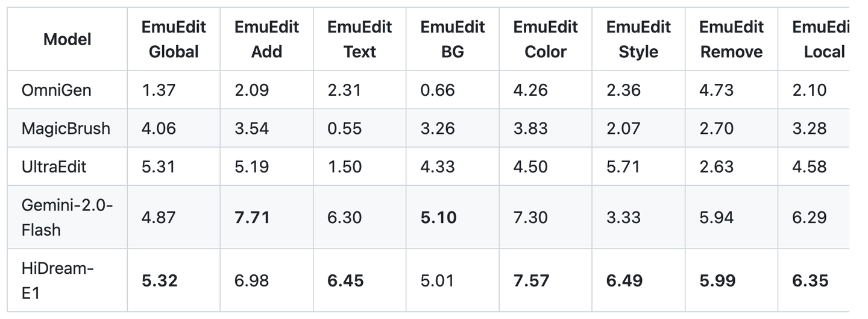This screenshot has height=319, width=868.
Task: Select HiDream-E1's bold 7.57 Color score
Action: pos(531,280)
